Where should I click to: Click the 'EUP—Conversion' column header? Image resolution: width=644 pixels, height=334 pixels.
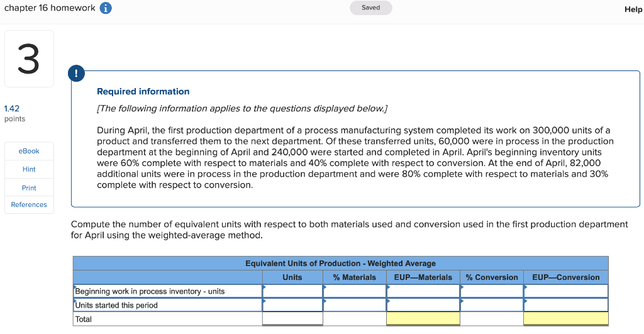(566, 277)
